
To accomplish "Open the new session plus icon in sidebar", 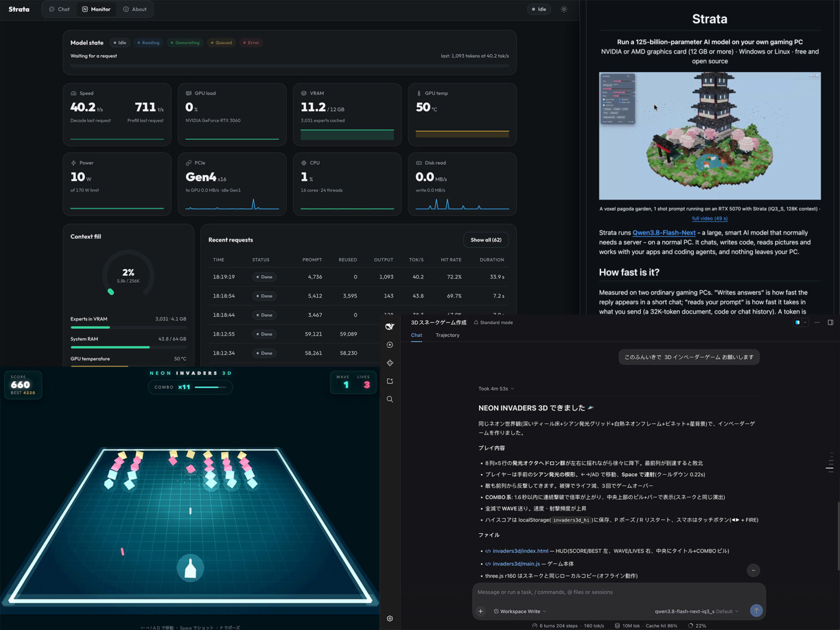I will coord(390,345).
